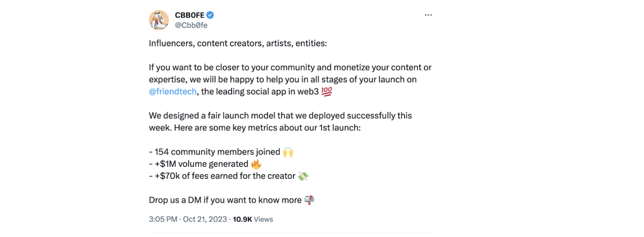Viewport: 644px width, 237px height.
Task: Click the 'Drop us a DM' sentence
Action: [x=225, y=200]
